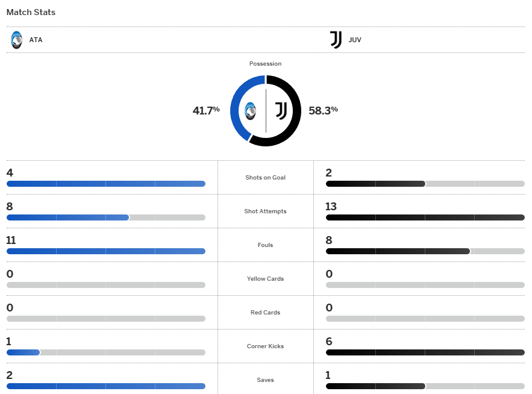Select the Shots on Goal stat label
Screen dimensions: 532x394
[x=265, y=178]
